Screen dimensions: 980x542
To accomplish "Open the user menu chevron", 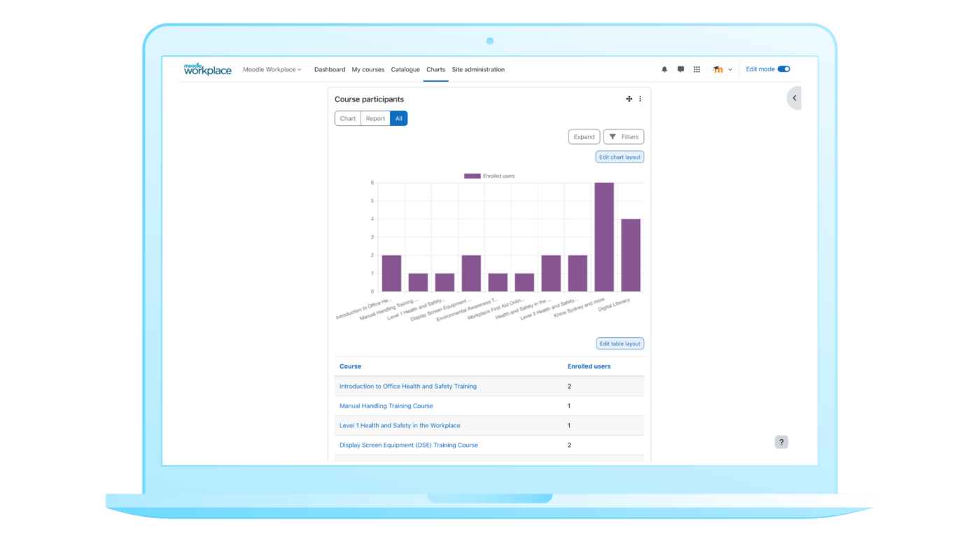I will pyautogui.click(x=730, y=69).
